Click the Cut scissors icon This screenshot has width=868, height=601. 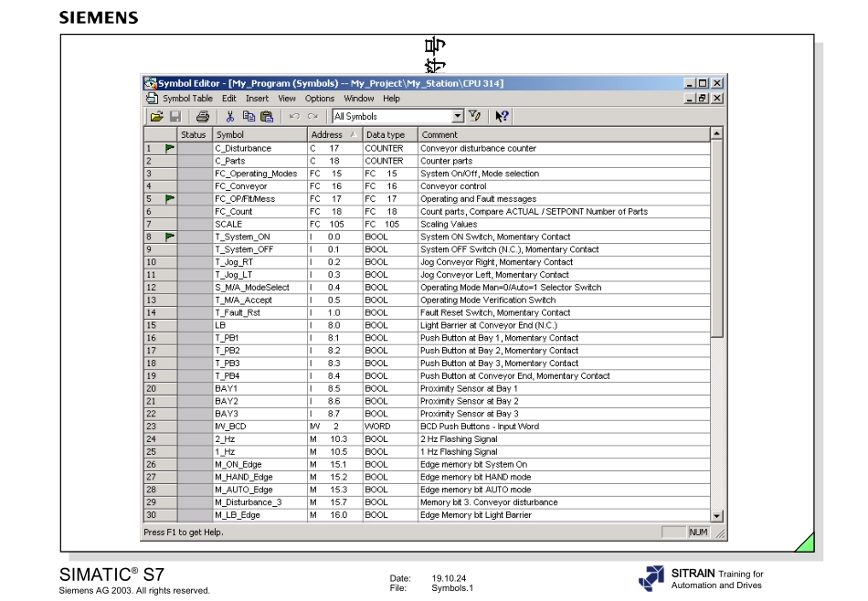pyautogui.click(x=230, y=116)
